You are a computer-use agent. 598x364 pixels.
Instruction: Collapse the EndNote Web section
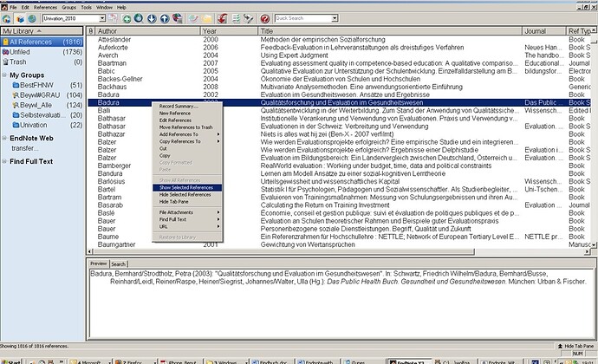pos(4,138)
